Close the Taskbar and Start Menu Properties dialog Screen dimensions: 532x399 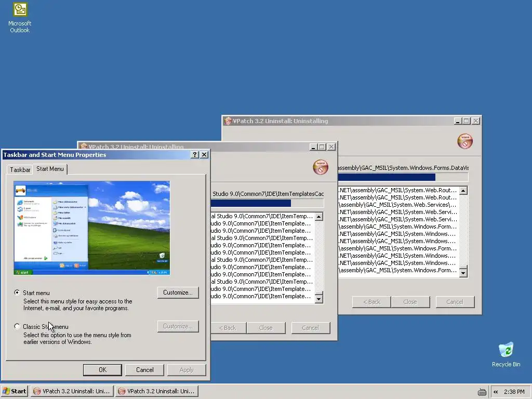[x=204, y=155]
